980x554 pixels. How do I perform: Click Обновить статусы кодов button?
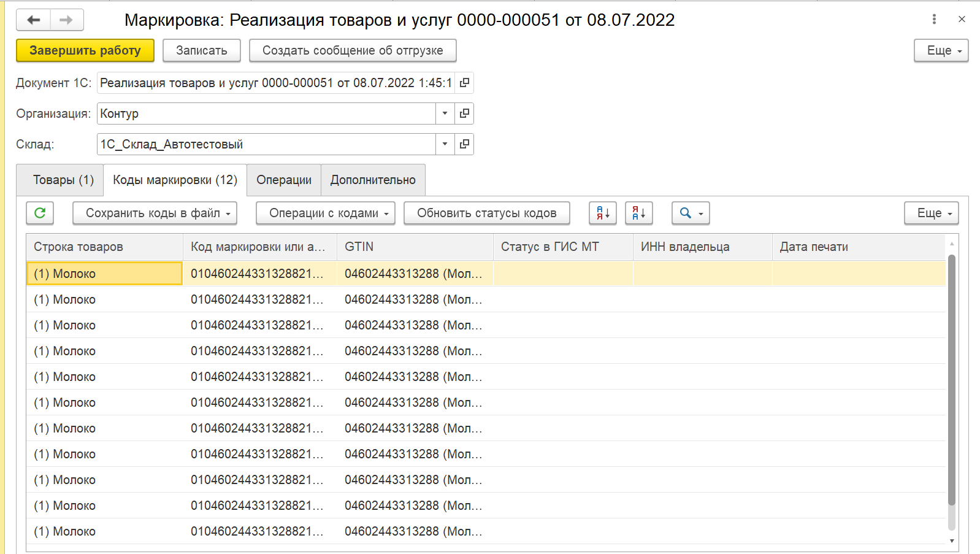487,213
